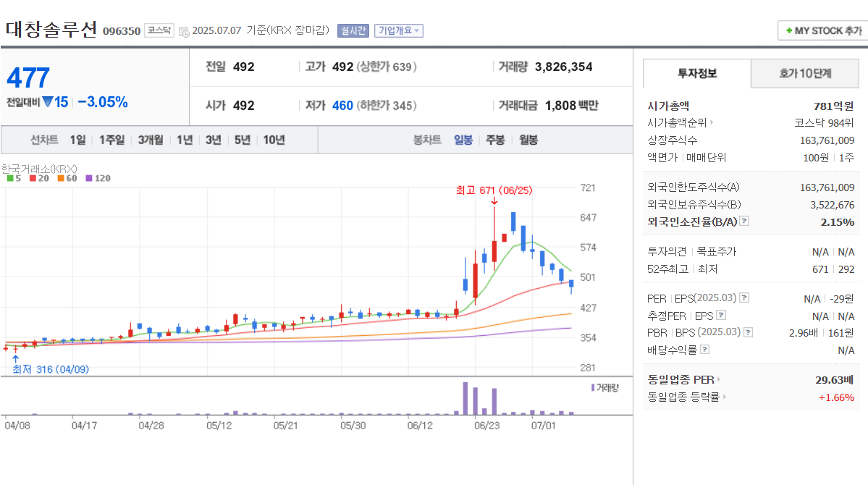Select the 주봉 candlestick chart
868x485 pixels.
pos(495,140)
